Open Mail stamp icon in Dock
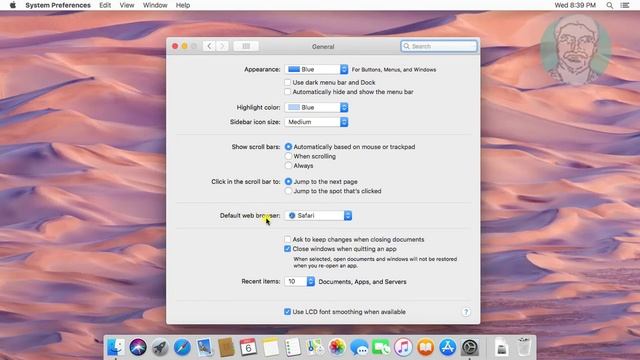640x360 pixels. pyautogui.click(x=204, y=347)
